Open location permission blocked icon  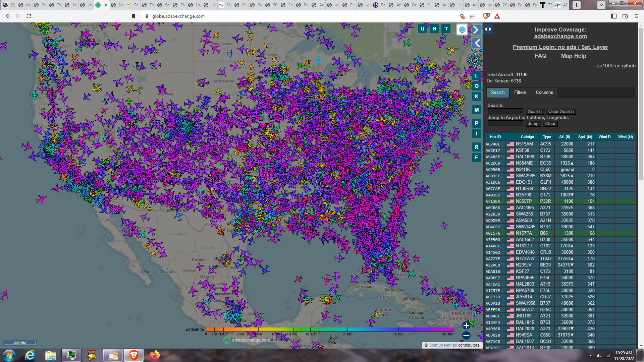462,16
